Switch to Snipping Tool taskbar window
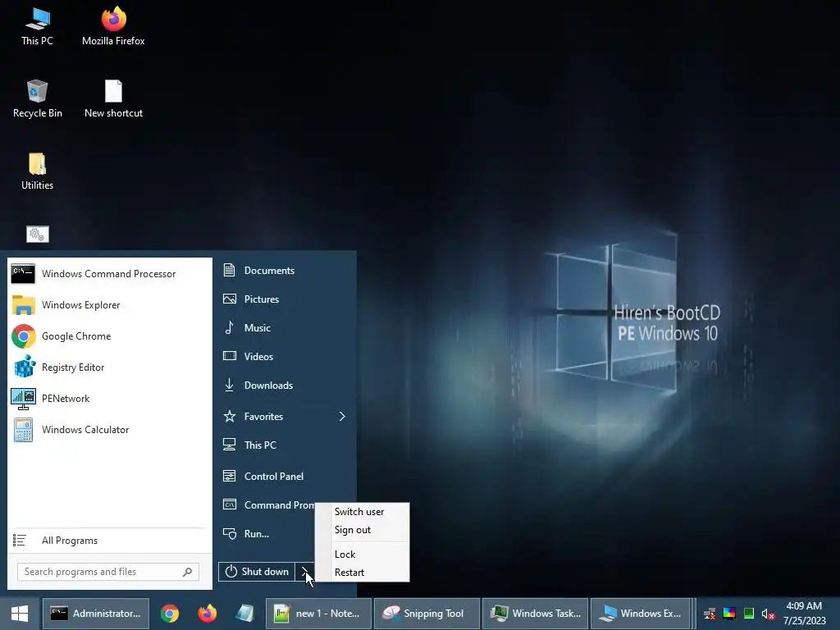 pos(427,614)
